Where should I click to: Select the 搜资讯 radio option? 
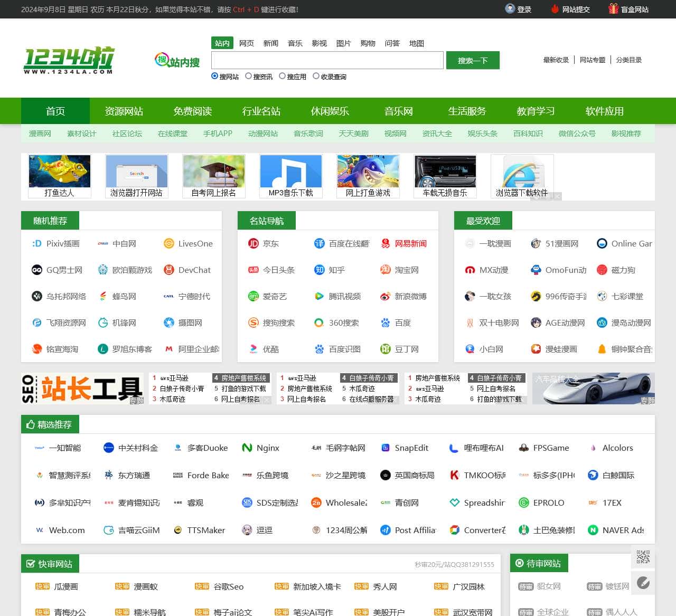point(249,76)
